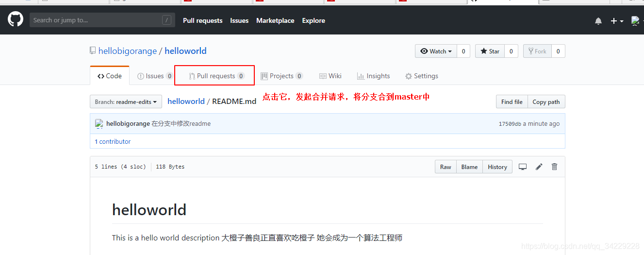Switch to the Insights tab

[x=373, y=76]
